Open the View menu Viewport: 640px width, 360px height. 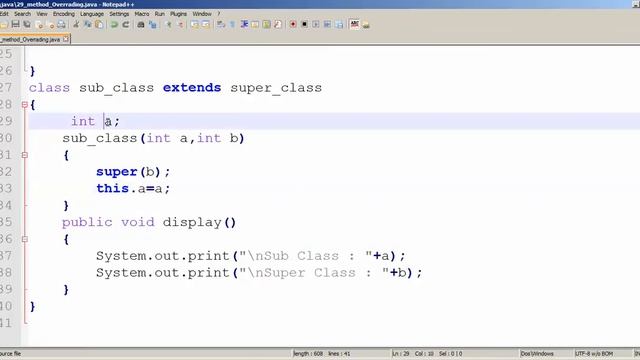point(42,14)
